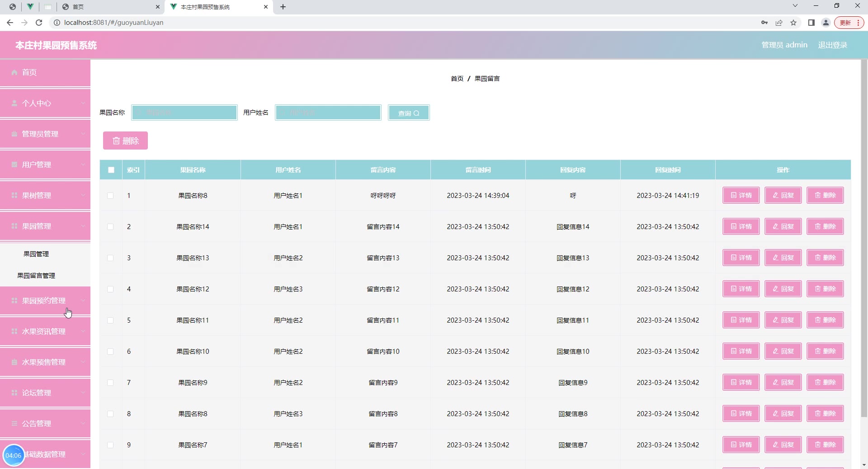Expand the 水果预售管理 sidebar menu
This screenshot has height=469, width=868.
(x=45, y=362)
